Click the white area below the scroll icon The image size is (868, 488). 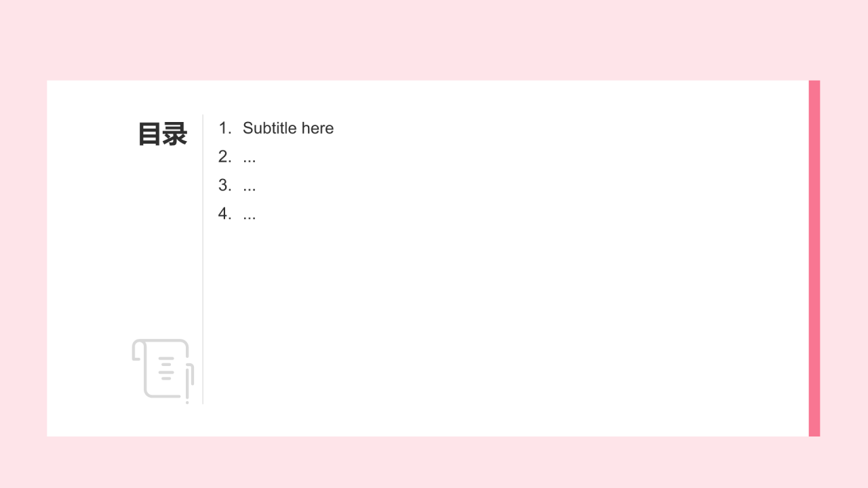[x=163, y=420]
